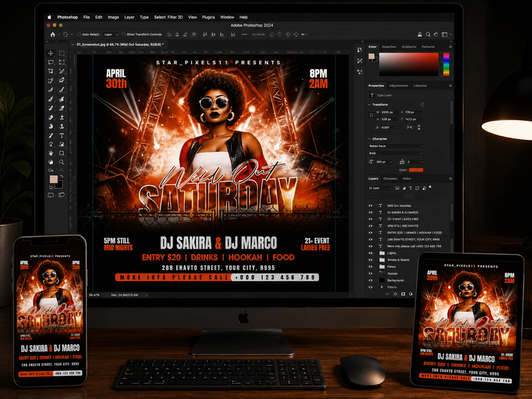Click the rainbow hue slider in Color panel

point(446,65)
